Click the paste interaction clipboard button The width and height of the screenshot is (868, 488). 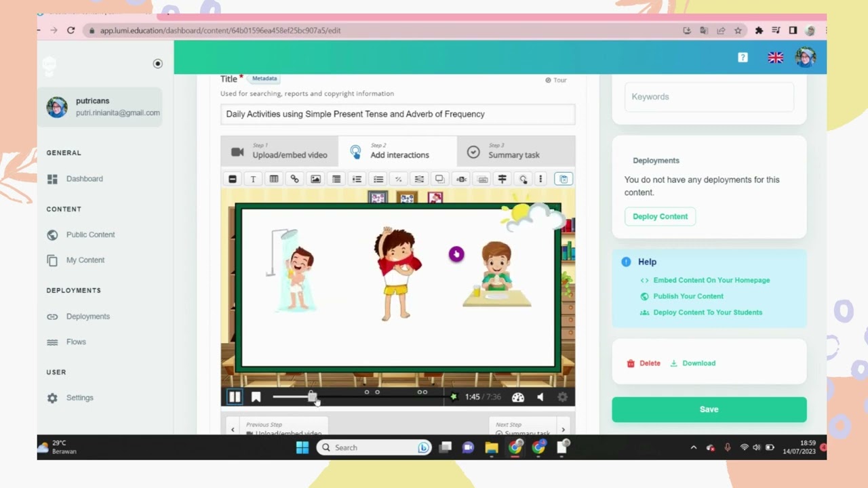(563, 179)
